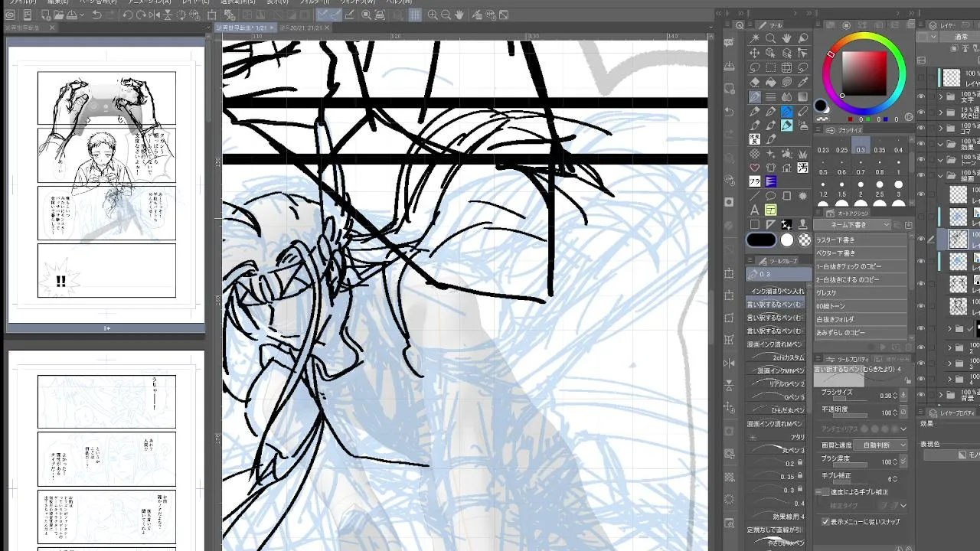Select the blue saturated lines tool
This screenshot has width=980, height=551.
pos(770,181)
